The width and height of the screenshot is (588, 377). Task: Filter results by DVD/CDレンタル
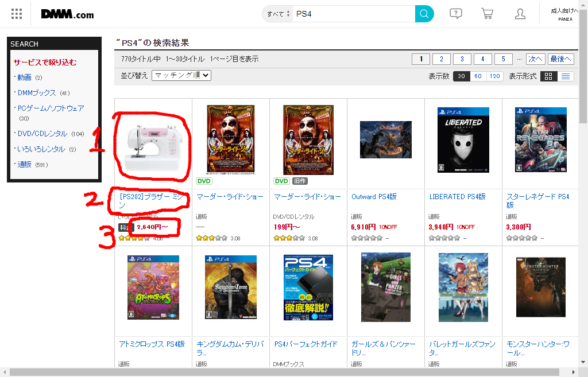[42, 134]
